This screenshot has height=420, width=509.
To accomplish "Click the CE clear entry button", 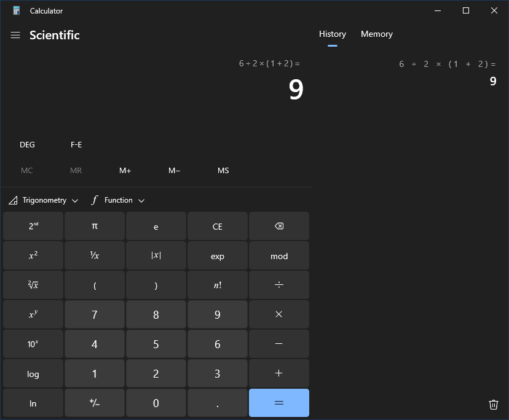I will pyautogui.click(x=218, y=226).
